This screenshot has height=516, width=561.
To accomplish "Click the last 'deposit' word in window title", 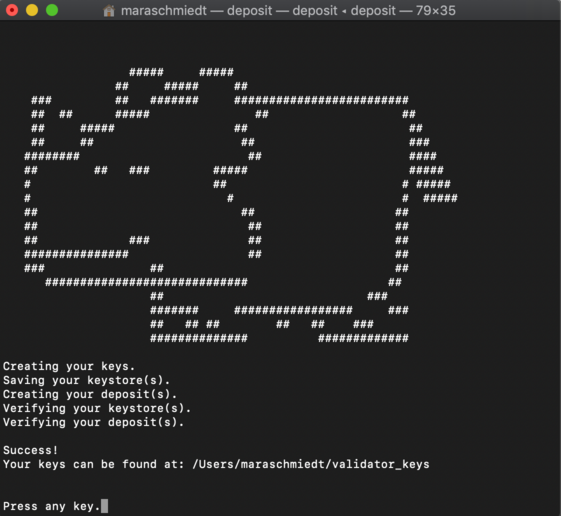I will tap(373, 11).
